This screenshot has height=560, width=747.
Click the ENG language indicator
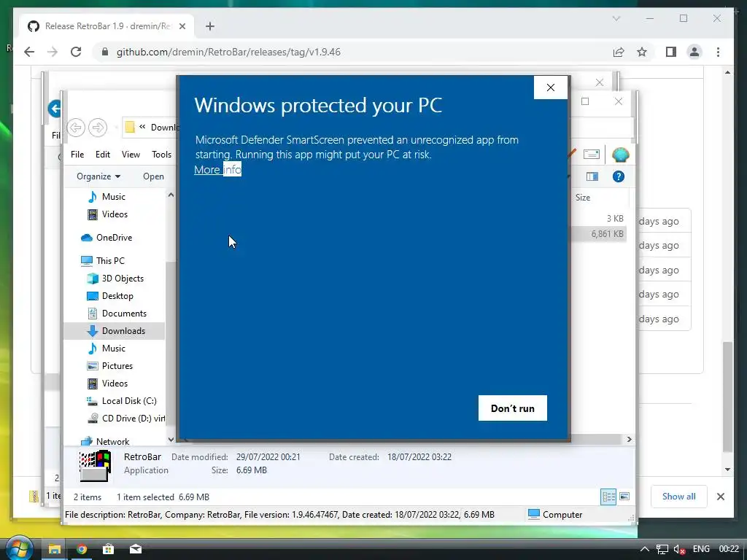coord(701,549)
